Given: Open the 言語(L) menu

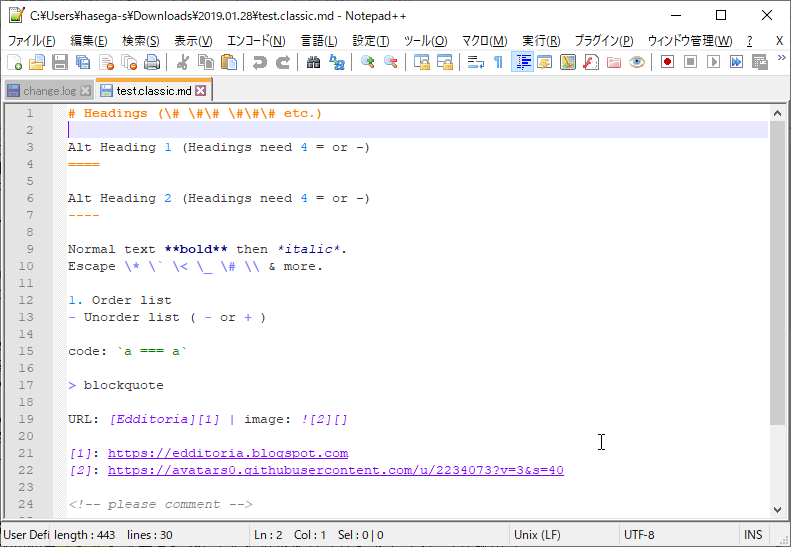Looking at the screenshot, I should click(x=319, y=41).
